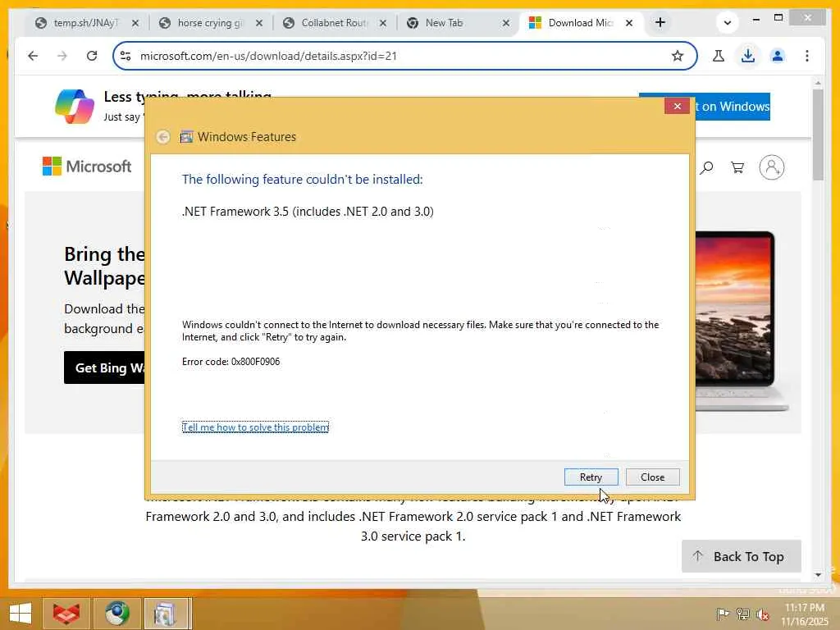Click the Back To Top button

[742, 557]
